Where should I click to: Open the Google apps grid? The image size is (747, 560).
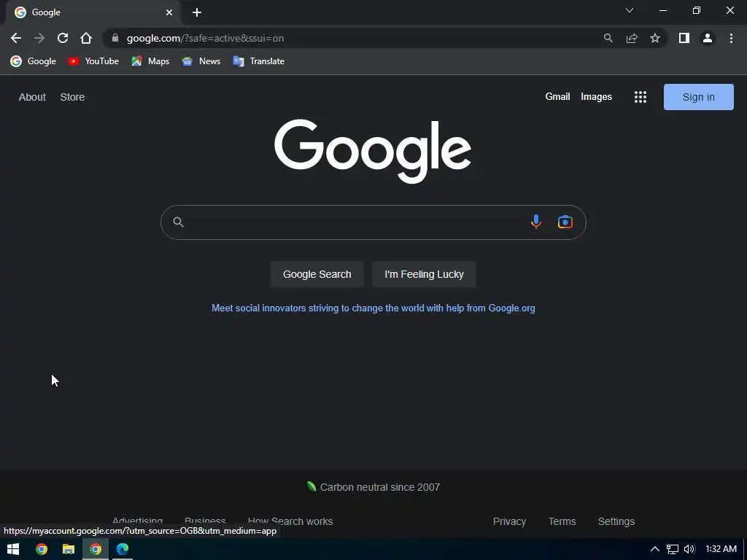(640, 97)
